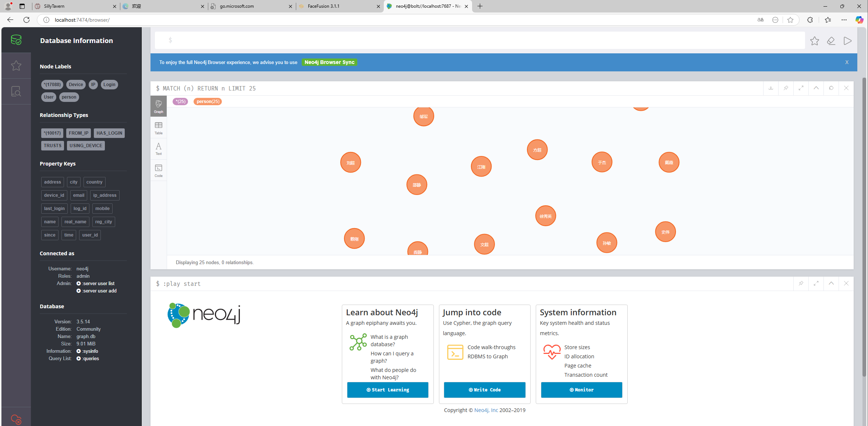Download query result export icon
Image resolution: width=868 pixels, height=426 pixels.
771,88
